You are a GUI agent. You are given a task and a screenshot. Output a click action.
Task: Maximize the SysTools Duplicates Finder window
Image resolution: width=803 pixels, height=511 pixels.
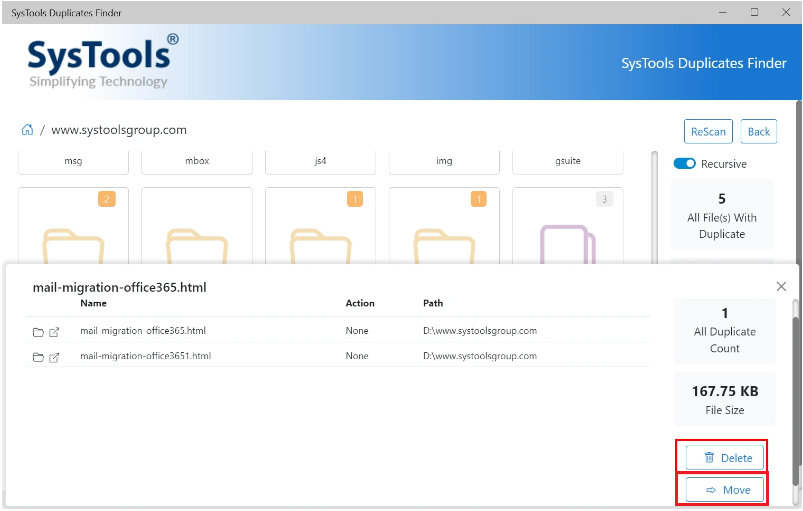point(754,12)
